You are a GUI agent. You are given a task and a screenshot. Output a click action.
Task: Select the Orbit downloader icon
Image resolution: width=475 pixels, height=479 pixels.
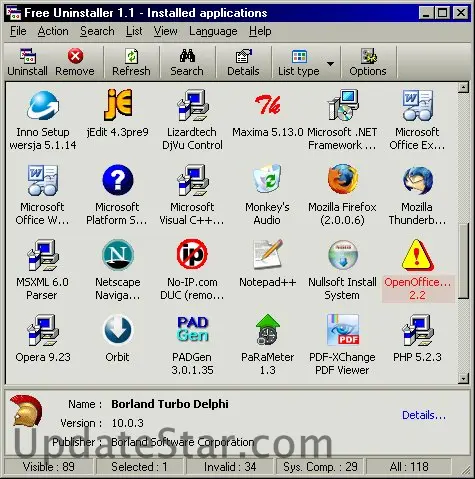tap(118, 330)
